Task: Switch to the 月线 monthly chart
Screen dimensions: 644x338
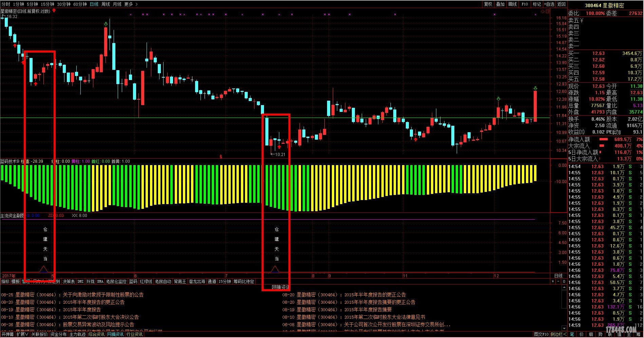Action: click(117, 4)
